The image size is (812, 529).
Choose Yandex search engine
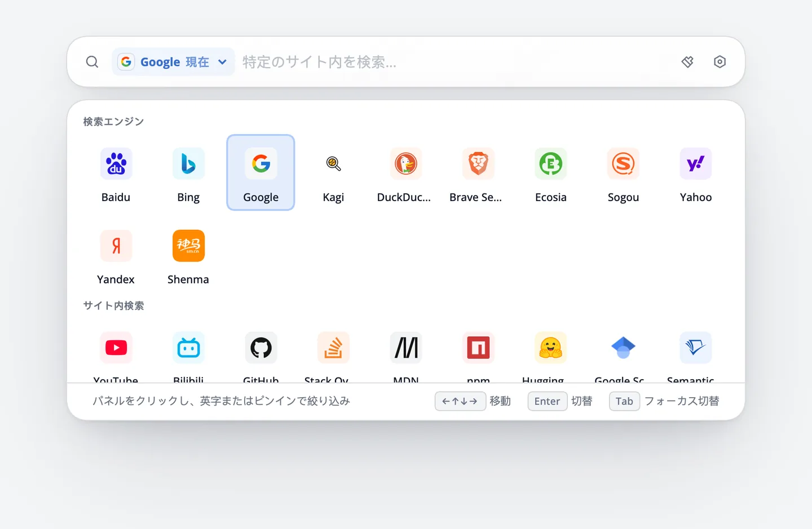click(x=116, y=255)
